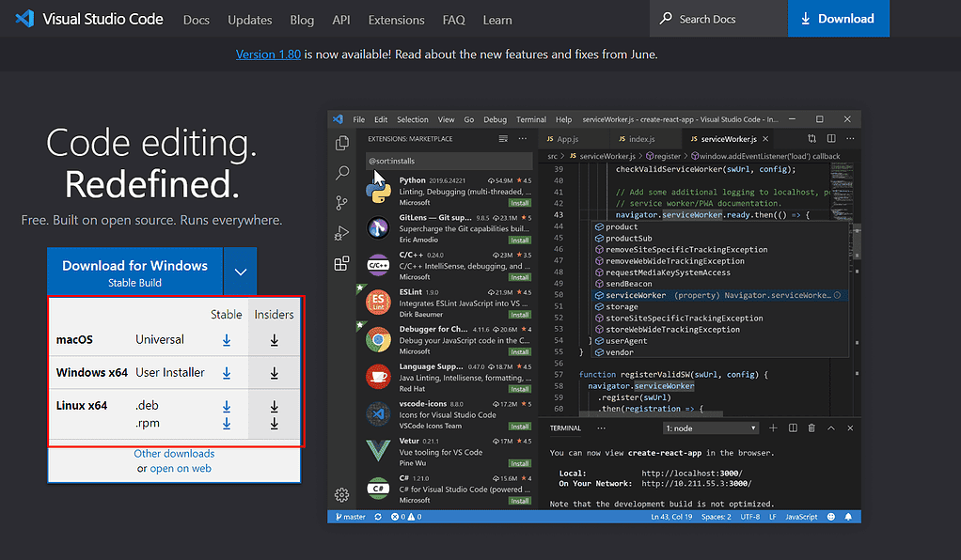Open the notification bell in the status bar
This screenshot has height=560, width=961.
[x=847, y=516]
